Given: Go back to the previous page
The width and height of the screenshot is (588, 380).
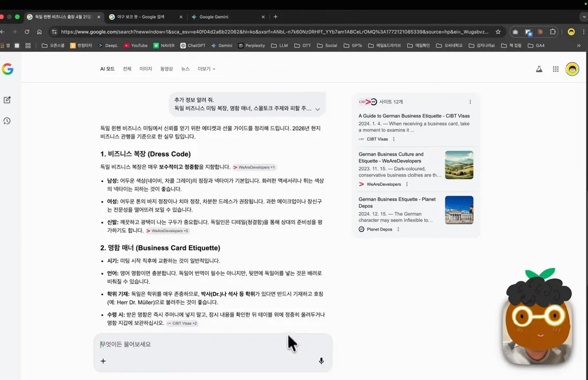Looking at the screenshot, I should (x=3, y=32).
